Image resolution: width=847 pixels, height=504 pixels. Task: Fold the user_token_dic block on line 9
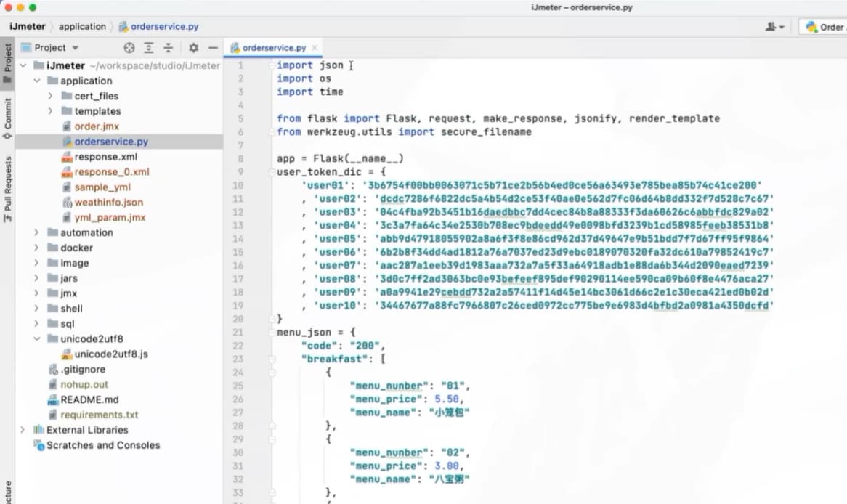point(272,172)
